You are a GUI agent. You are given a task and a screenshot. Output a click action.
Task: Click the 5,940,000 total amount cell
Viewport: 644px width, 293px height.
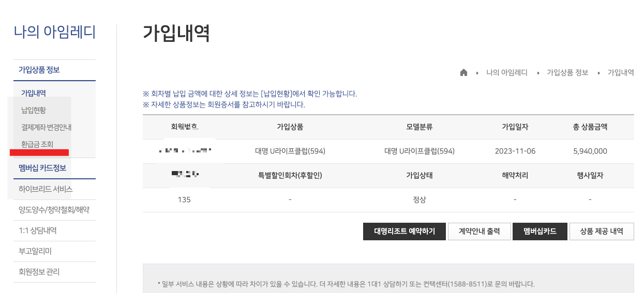coord(590,151)
